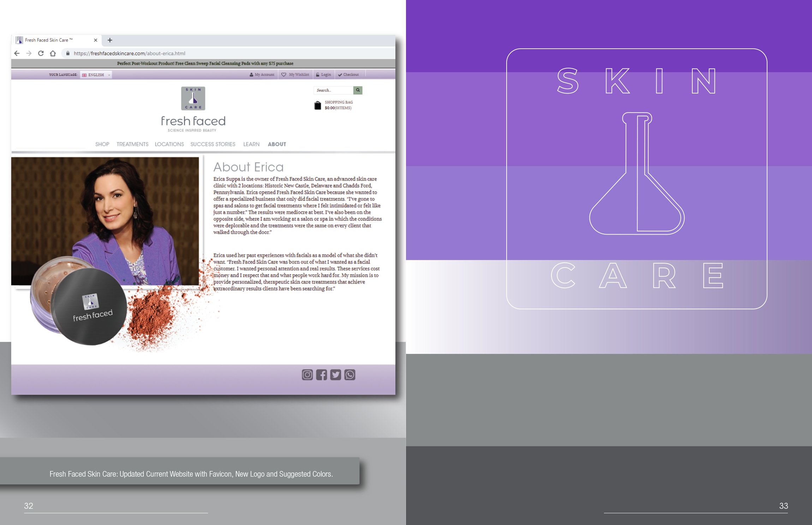Viewport: 812px width, 525px height.
Task: Open the English language dropdown
Action: click(x=96, y=75)
